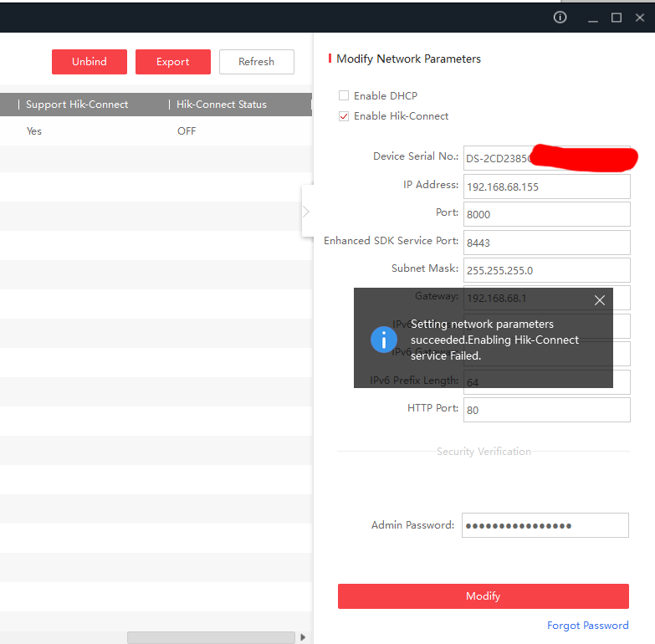Image resolution: width=655 pixels, height=644 pixels.
Task: Open the Forgot Password link
Action: 587,626
